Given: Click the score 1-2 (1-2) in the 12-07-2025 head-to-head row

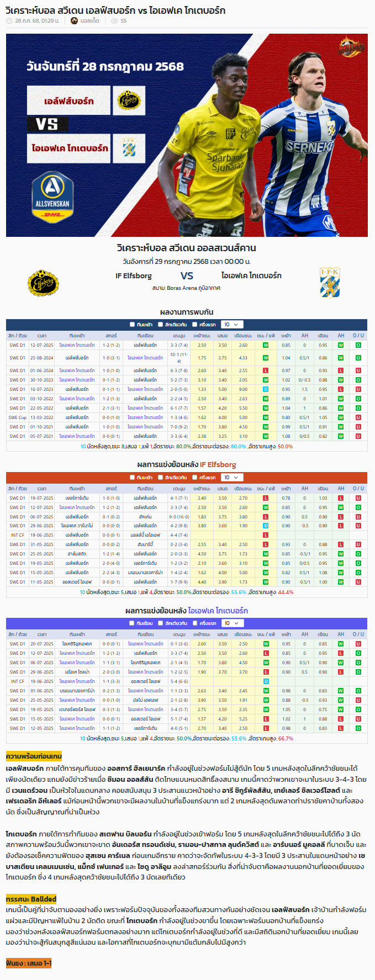Looking at the screenshot, I should pos(111,345).
